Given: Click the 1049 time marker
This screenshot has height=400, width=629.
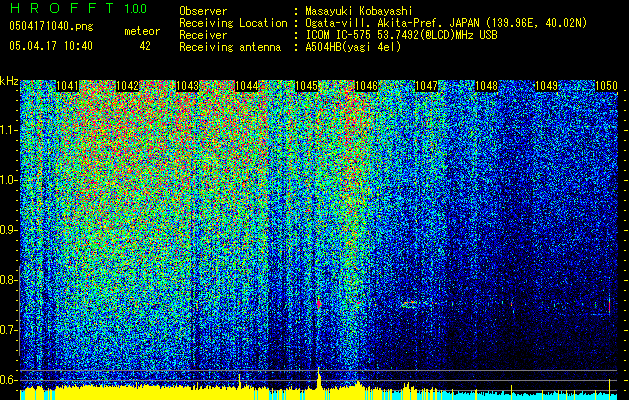Looking at the screenshot, I should click(x=546, y=86).
